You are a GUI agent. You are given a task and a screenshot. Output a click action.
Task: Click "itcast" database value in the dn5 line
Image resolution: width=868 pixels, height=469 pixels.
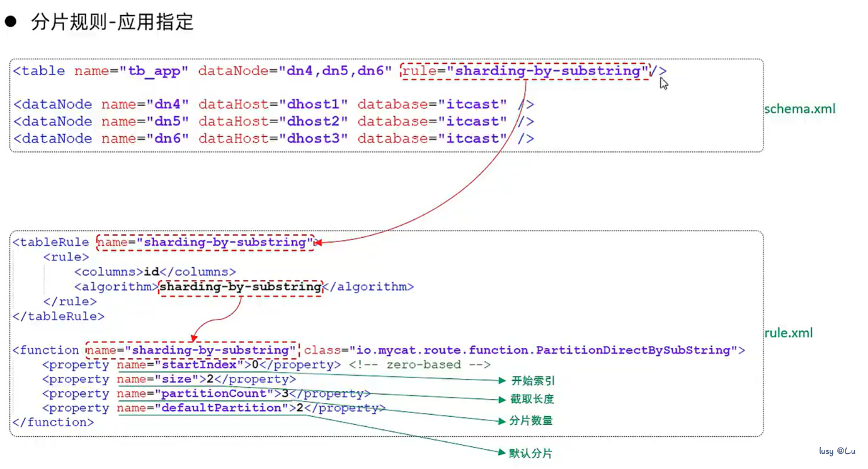[x=472, y=122]
